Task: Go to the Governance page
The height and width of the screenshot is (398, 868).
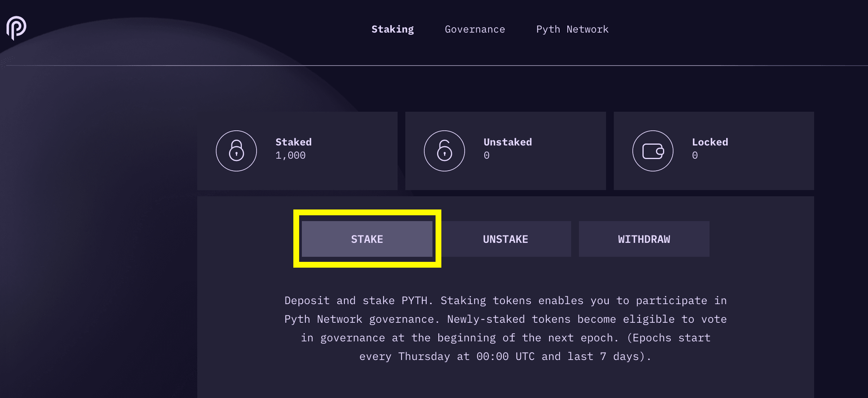Action: (475, 29)
